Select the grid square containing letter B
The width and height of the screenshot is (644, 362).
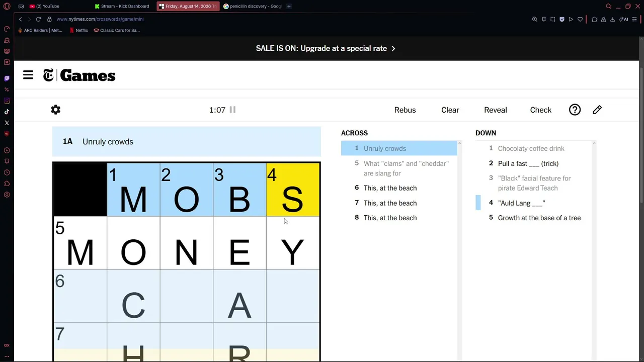pyautogui.click(x=239, y=190)
